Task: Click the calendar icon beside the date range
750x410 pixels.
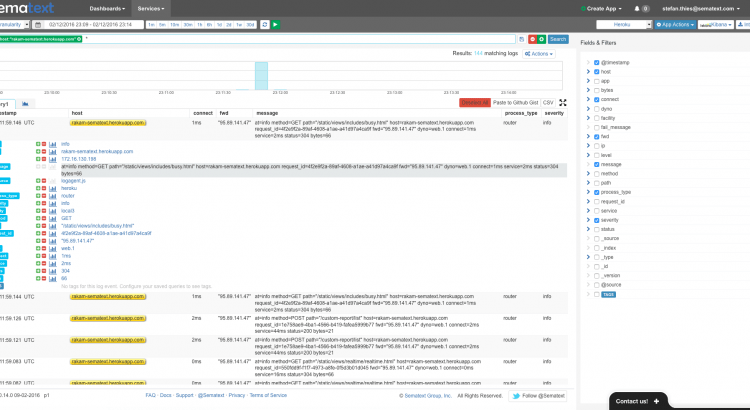Action: (38, 25)
